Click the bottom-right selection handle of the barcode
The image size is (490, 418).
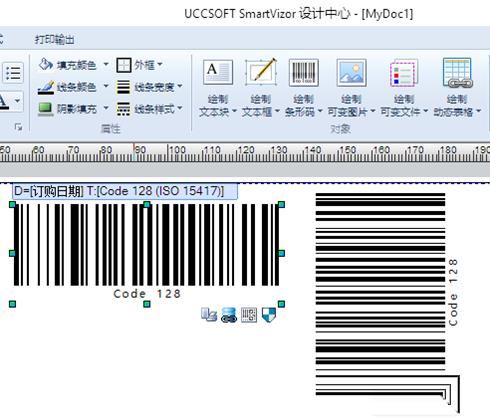pyautogui.click(x=281, y=304)
